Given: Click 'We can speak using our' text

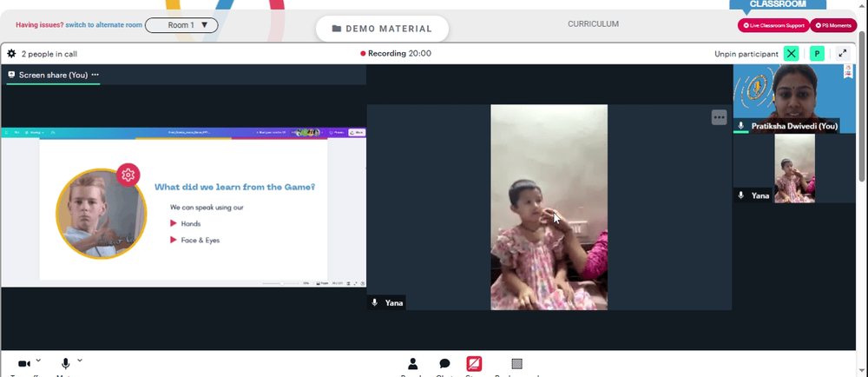Looking at the screenshot, I should (x=207, y=208).
